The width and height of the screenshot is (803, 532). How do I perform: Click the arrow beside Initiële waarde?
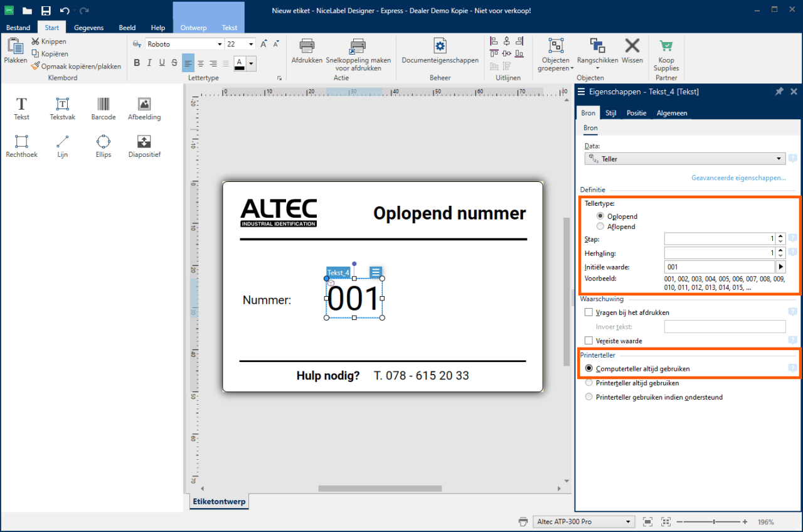[781, 267]
